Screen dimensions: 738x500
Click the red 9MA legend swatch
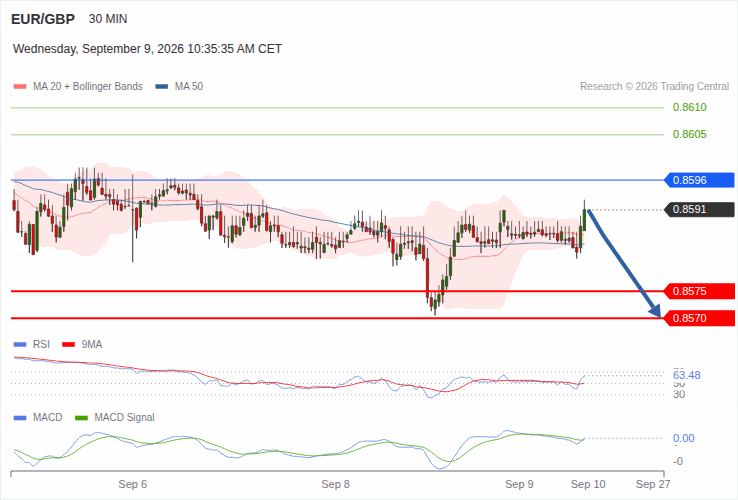click(x=69, y=345)
